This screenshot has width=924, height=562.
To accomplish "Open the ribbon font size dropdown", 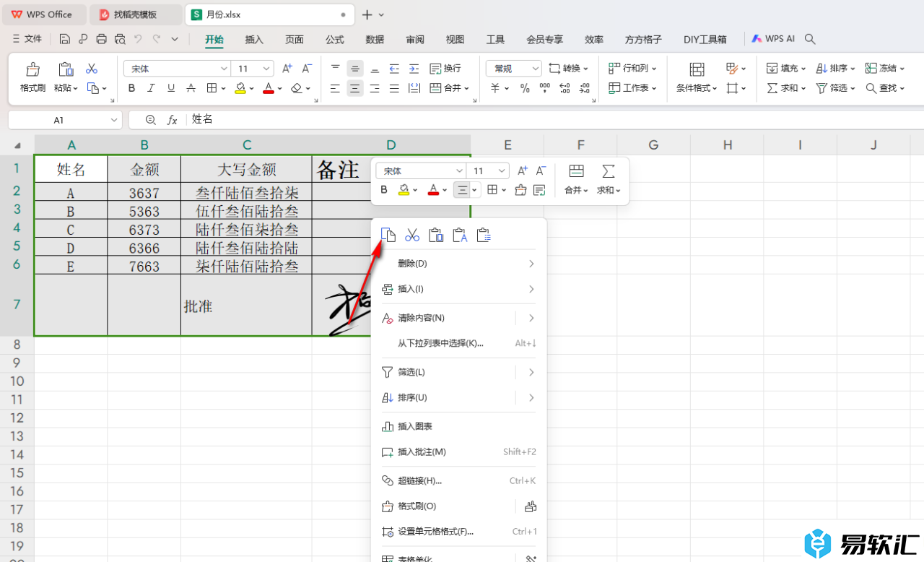I will [266, 69].
